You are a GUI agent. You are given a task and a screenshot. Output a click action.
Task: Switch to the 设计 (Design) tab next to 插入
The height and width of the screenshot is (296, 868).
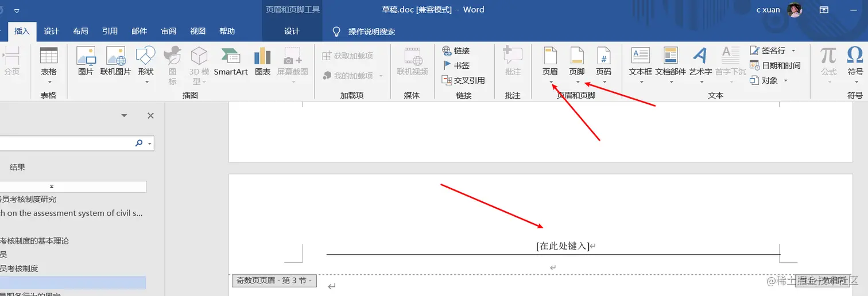[51, 32]
